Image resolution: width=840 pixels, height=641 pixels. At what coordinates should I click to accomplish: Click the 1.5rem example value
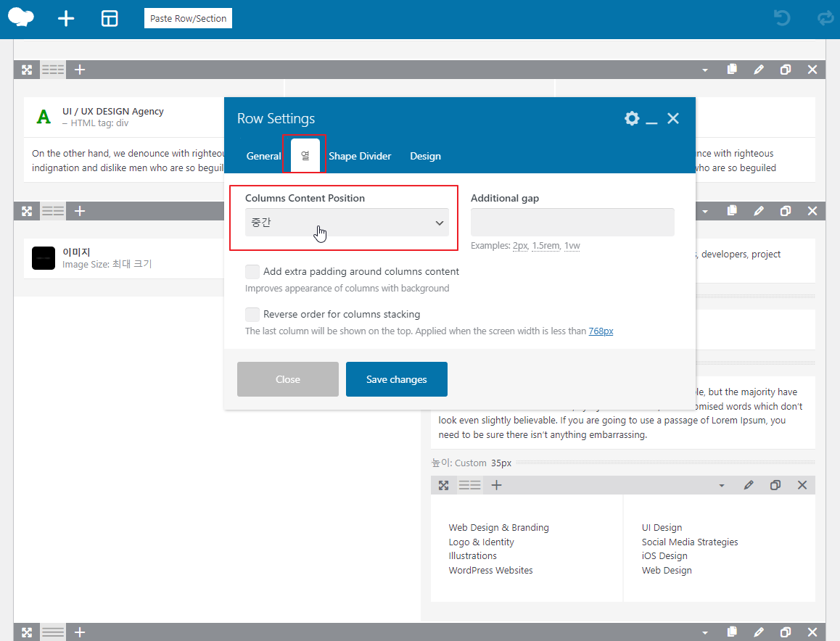click(x=546, y=246)
